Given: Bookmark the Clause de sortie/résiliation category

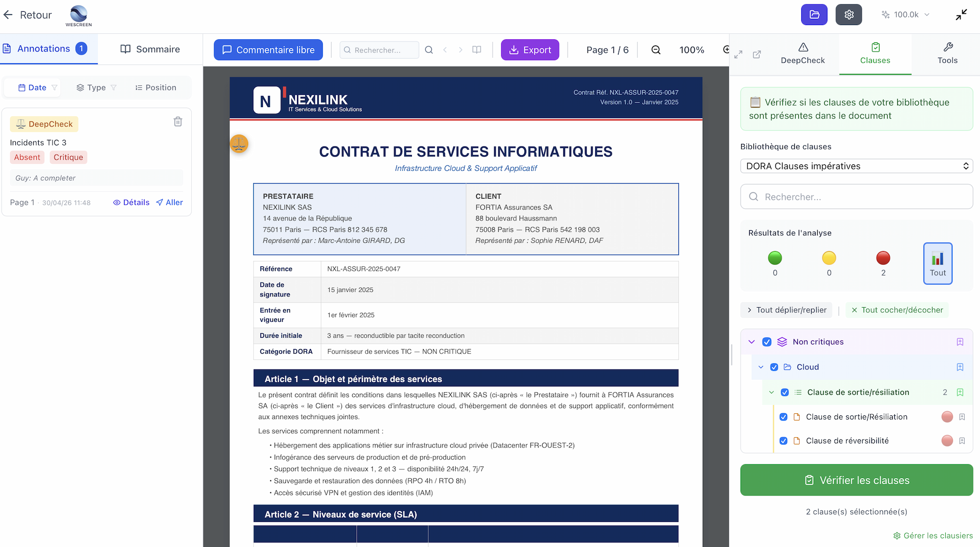Looking at the screenshot, I should (x=960, y=392).
